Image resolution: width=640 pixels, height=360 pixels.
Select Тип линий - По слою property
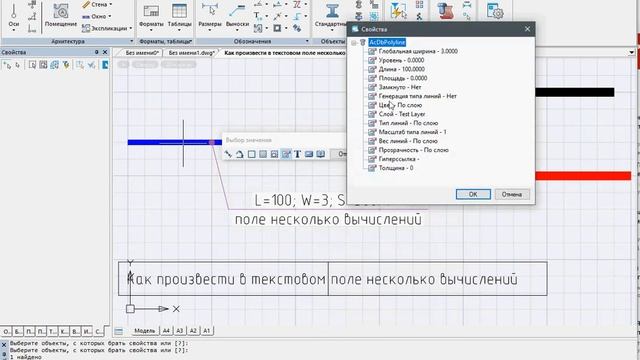[408, 123]
